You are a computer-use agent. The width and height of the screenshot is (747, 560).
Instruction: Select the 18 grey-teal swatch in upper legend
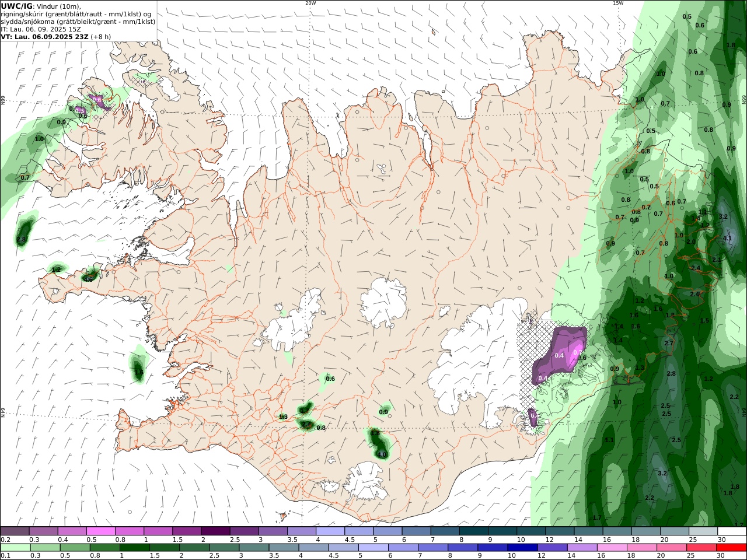pos(646,531)
